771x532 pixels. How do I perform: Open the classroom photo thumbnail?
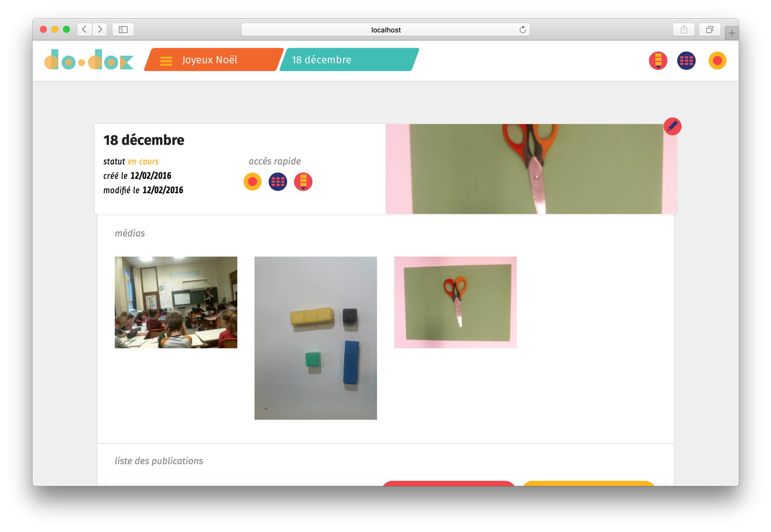click(x=176, y=302)
